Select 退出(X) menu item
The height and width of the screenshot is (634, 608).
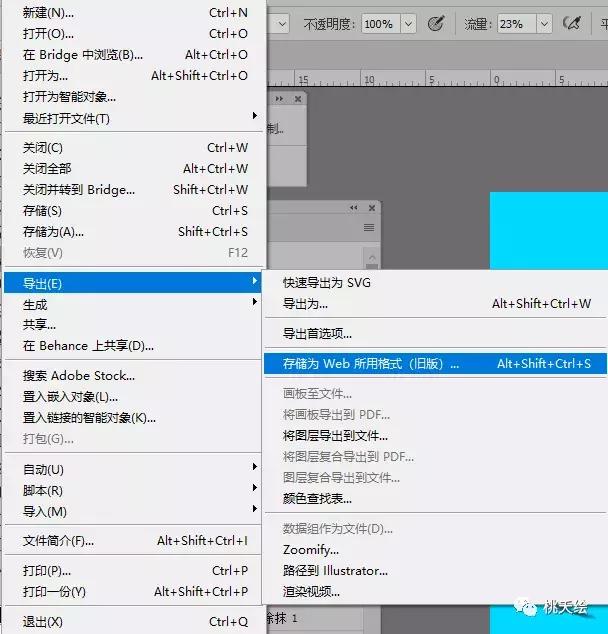[135, 621]
